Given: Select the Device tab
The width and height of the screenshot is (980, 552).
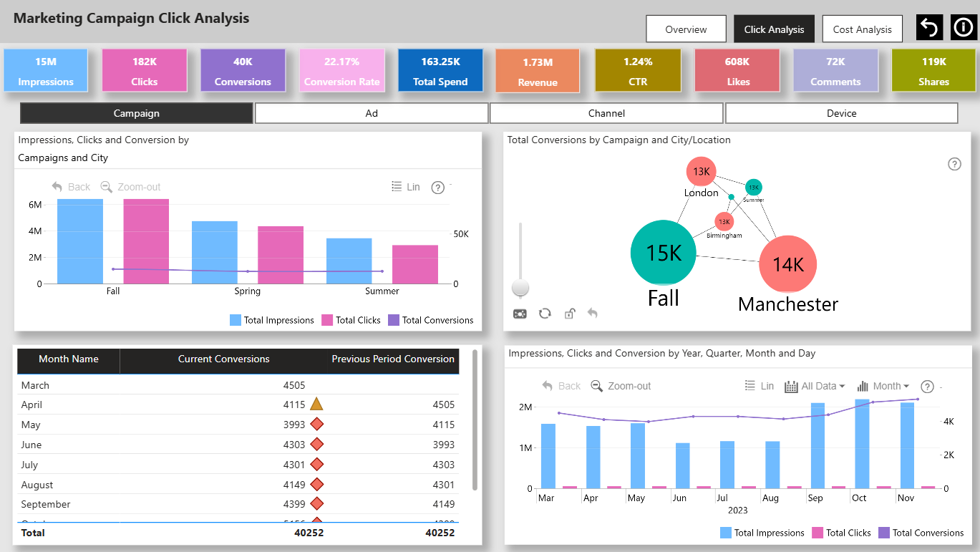Looking at the screenshot, I should 841,113.
